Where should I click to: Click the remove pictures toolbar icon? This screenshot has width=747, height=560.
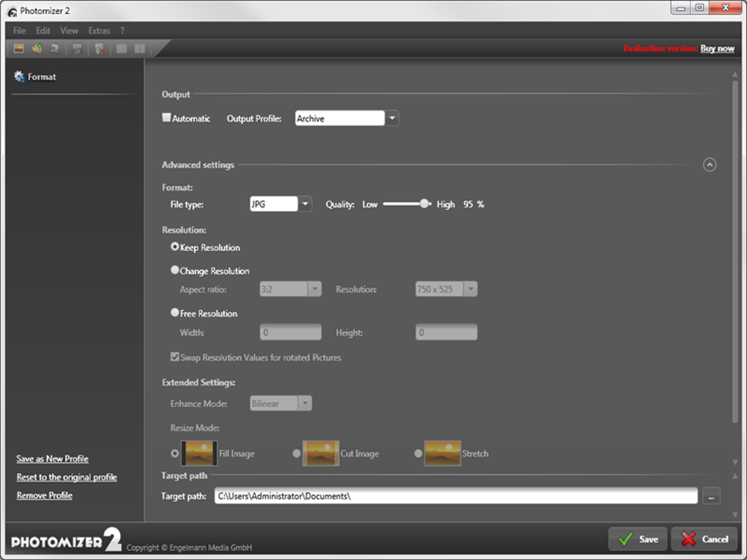tap(99, 48)
